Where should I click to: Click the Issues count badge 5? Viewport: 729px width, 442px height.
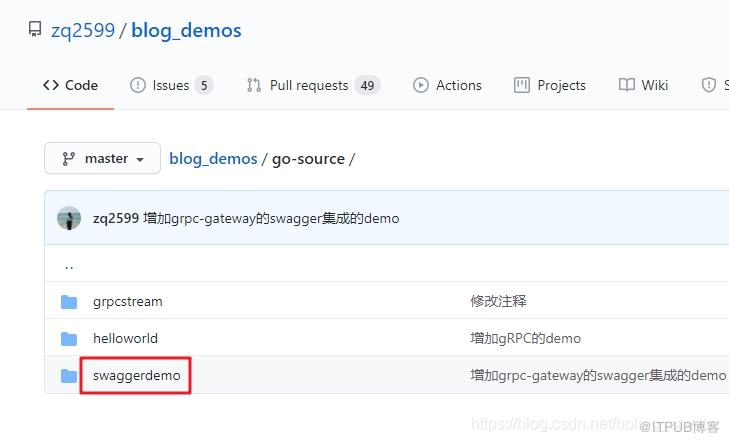204,86
